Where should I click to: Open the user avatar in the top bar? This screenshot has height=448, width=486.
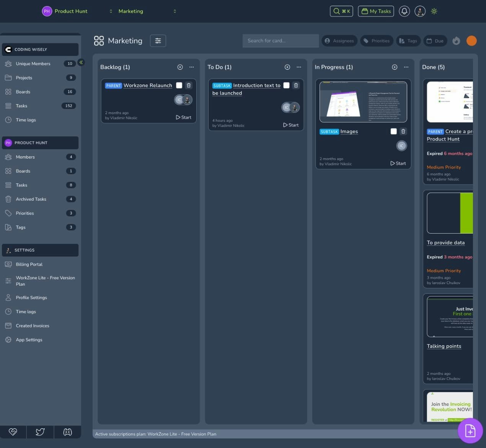[420, 11]
